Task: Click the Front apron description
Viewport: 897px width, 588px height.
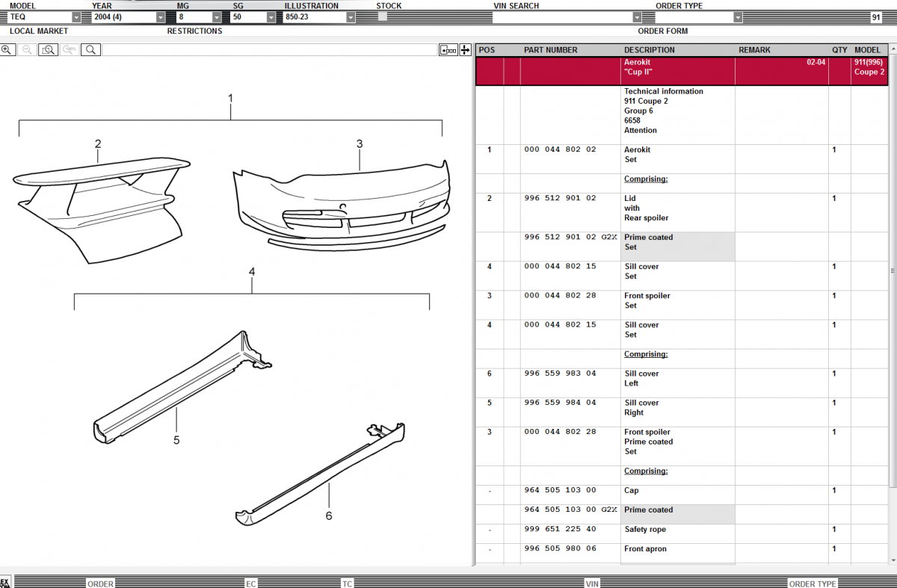Action: click(645, 549)
